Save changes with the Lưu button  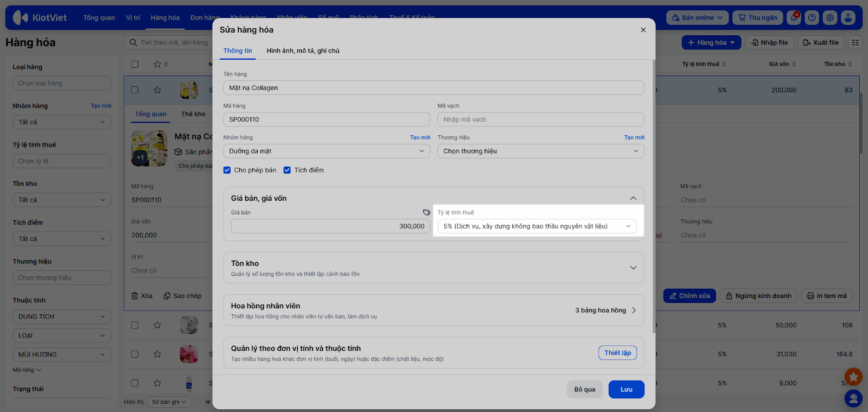point(627,389)
